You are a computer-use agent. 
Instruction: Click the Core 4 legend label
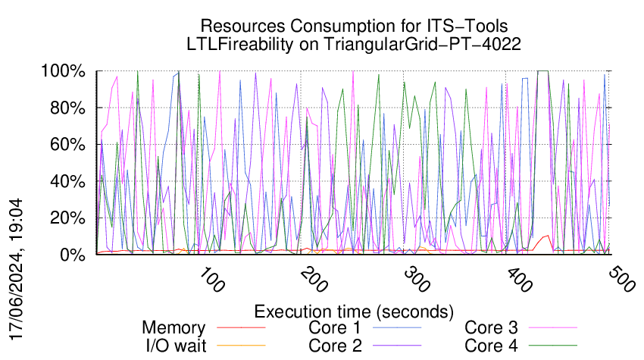[x=491, y=346]
